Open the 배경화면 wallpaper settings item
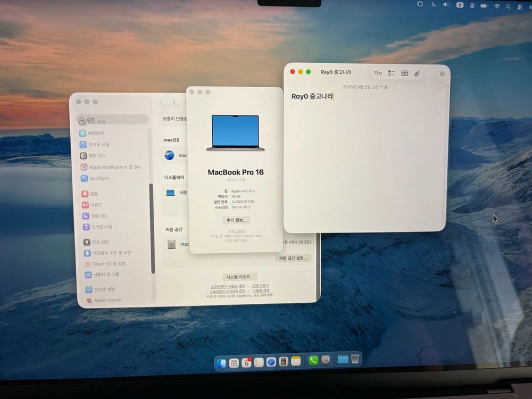This screenshot has width=532, height=399. pyautogui.click(x=92, y=133)
